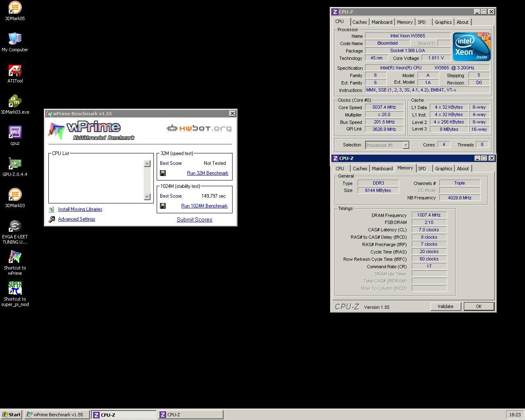Click the CPU-Z title bar icon in Memory window
The width and height of the screenshot is (525, 420).
(336, 158)
